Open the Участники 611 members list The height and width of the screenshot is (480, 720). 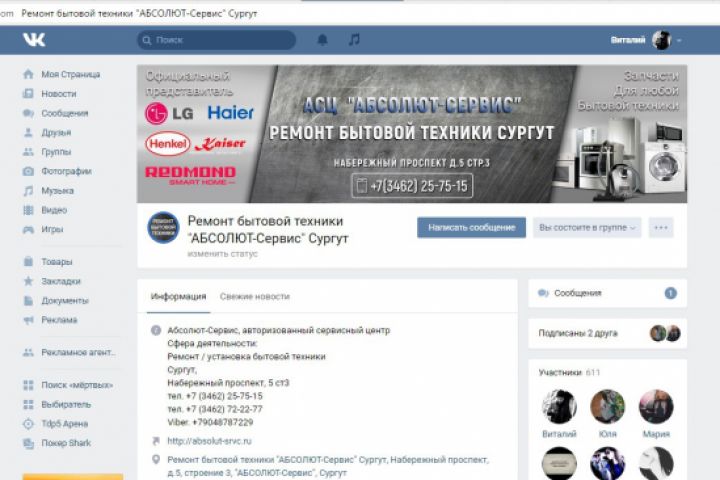point(569,373)
